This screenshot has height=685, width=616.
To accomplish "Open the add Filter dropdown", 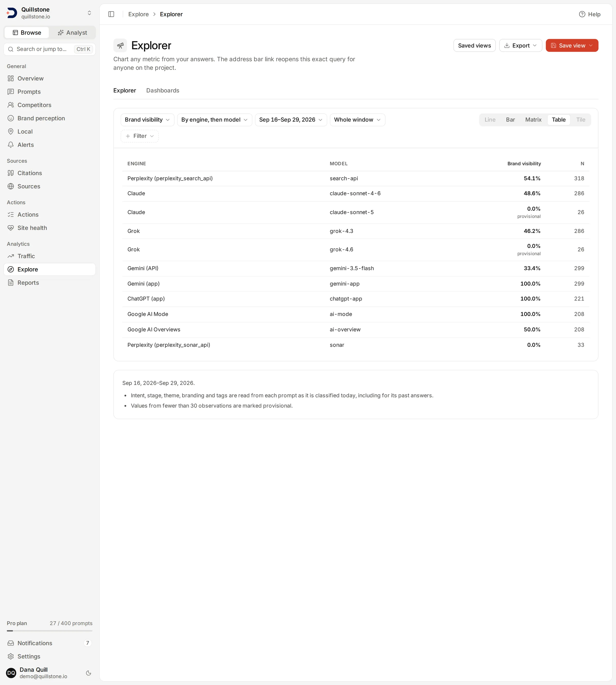I will point(139,136).
